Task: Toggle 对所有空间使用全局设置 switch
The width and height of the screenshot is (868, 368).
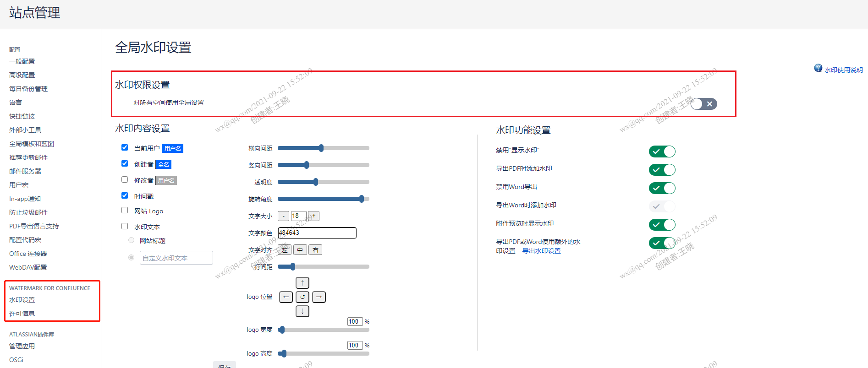Action: (x=703, y=104)
